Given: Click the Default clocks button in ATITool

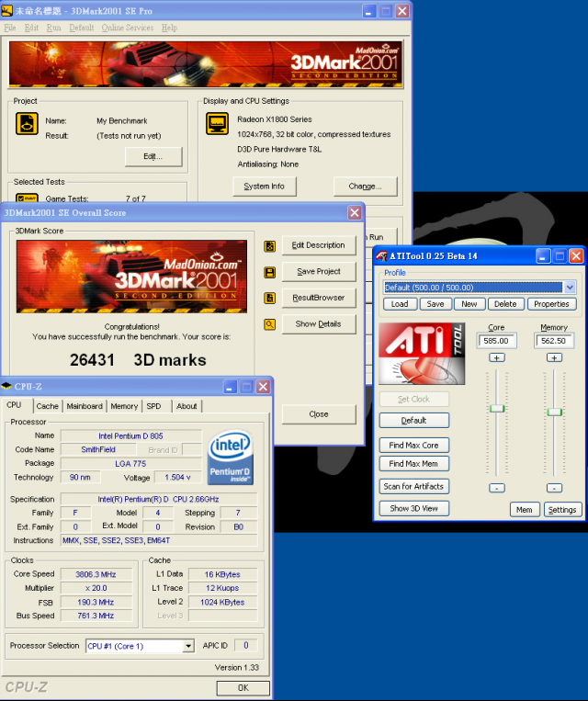Looking at the screenshot, I should click(x=414, y=421).
